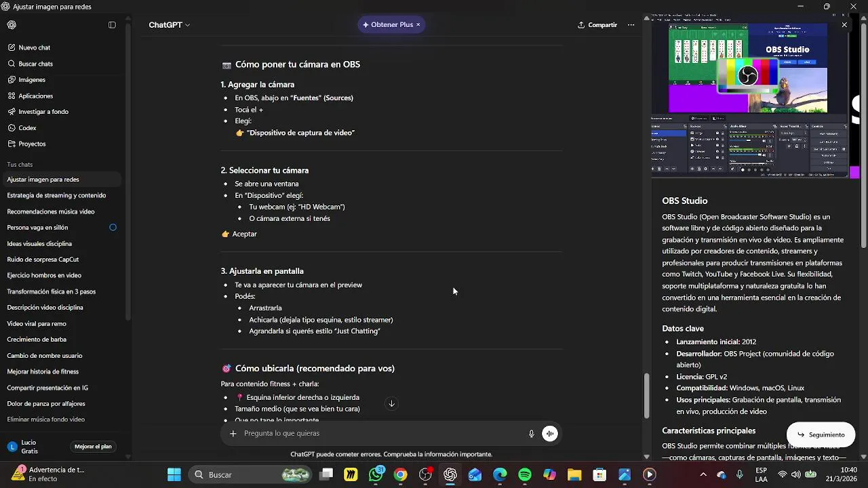Open the Video viral para remo chat
The width and height of the screenshot is (868, 488).
(37, 324)
